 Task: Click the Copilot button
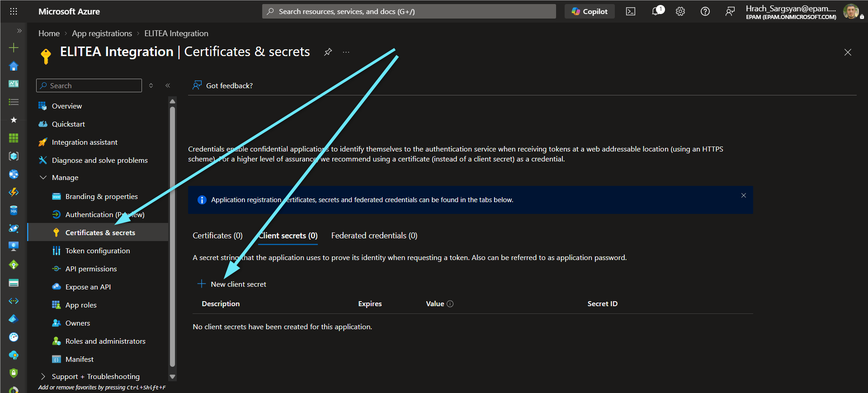(590, 11)
